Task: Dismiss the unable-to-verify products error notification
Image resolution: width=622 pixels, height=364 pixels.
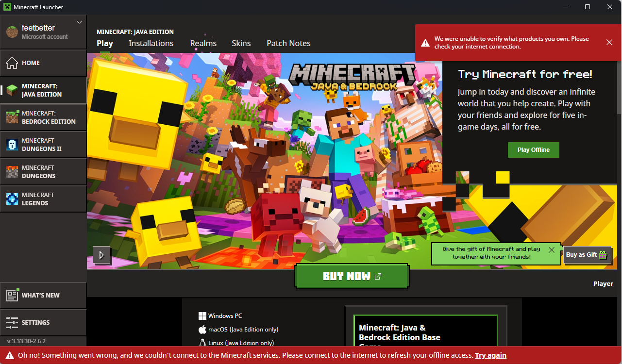Action: click(609, 43)
